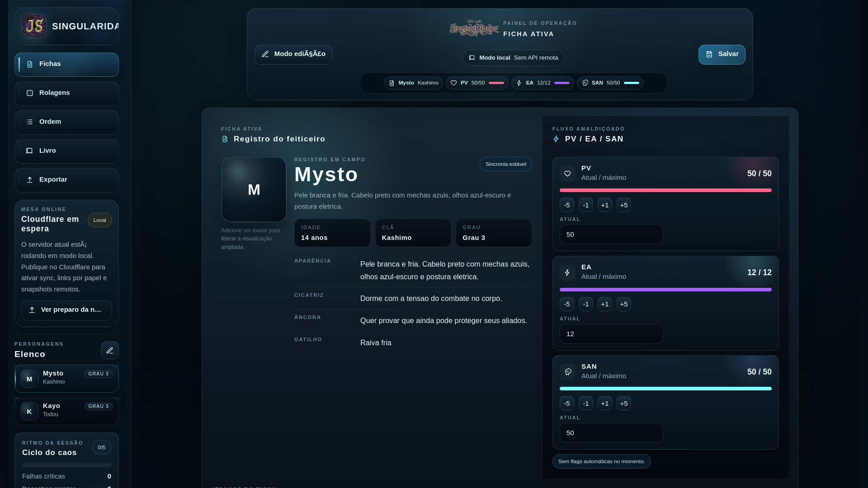868x488 pixels.
Task: Click the Idade 14 anos field
Action: [x=332, y=233]
